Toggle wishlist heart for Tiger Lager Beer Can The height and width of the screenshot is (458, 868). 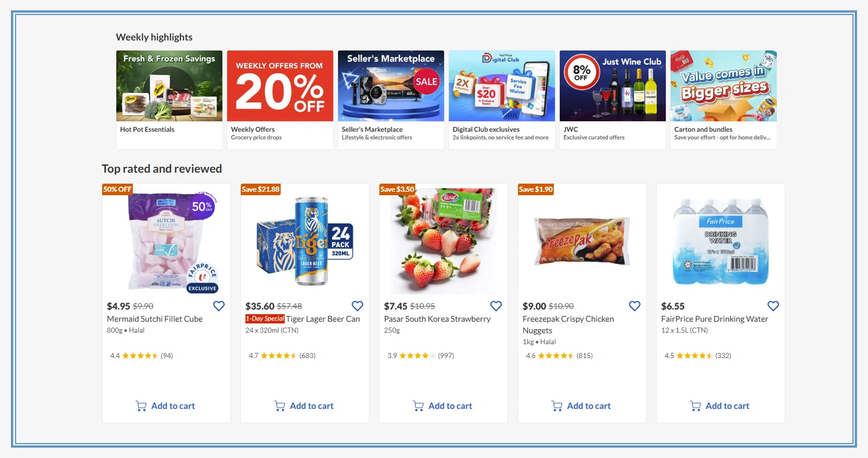[x=357, y=306]
